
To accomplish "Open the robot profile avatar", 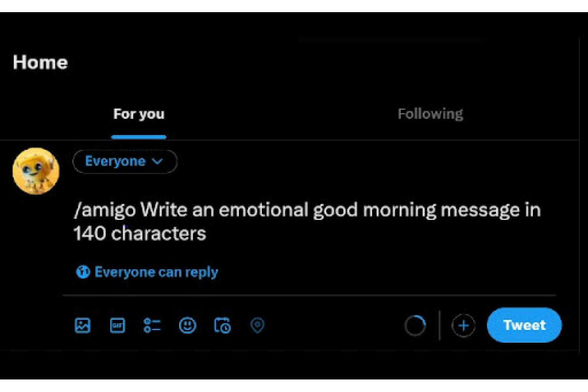I will click(36, 171).
